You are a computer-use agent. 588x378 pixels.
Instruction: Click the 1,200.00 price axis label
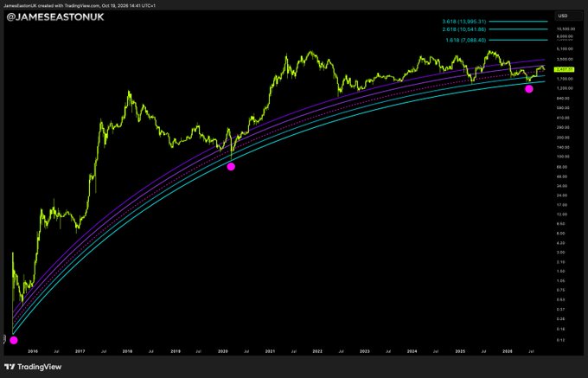click(566, 88)
